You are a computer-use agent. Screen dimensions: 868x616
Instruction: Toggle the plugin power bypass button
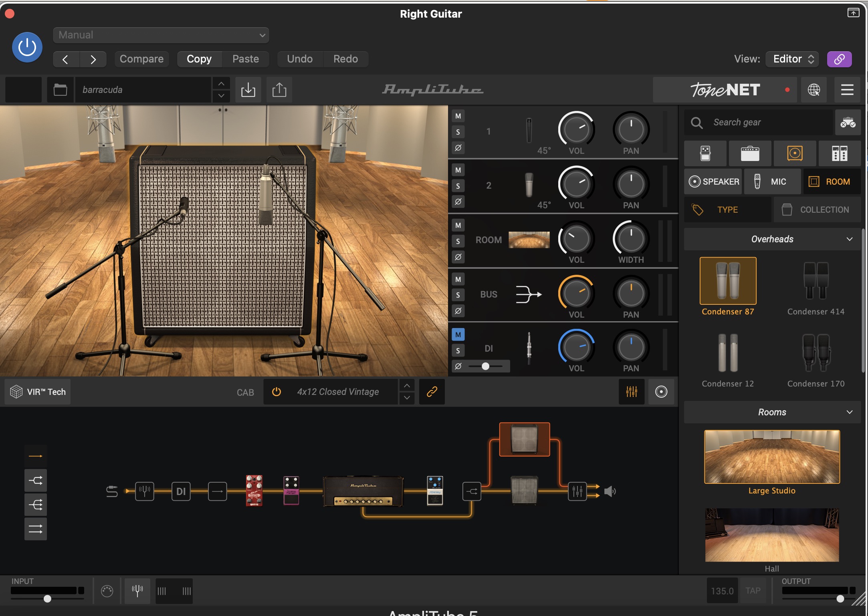coord(27,47)
